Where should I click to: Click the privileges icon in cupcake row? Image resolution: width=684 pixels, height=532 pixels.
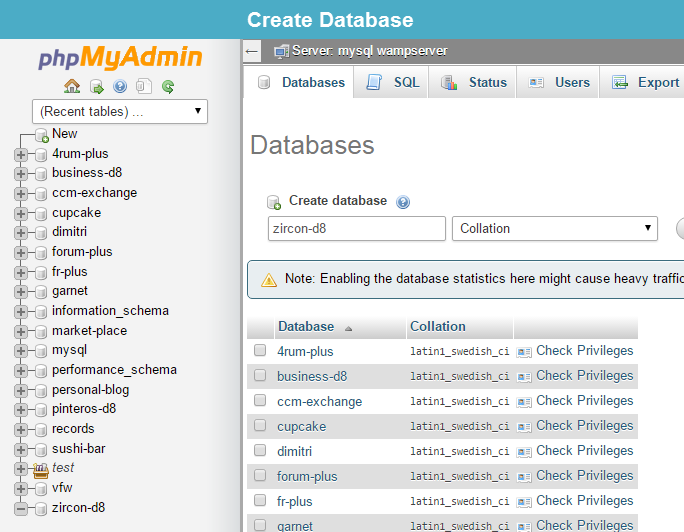tap(523, 427)
